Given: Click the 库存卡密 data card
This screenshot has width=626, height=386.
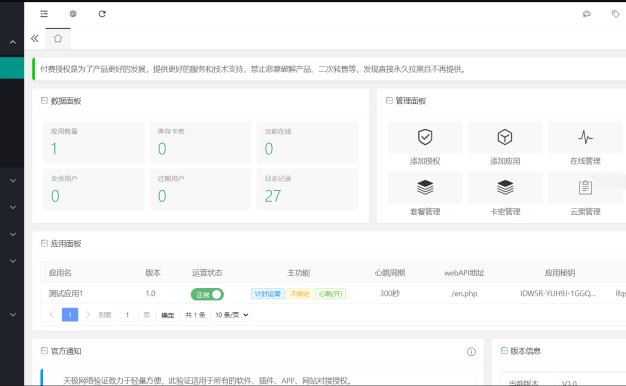Looking at the screenshot, I should pos(200,142).
